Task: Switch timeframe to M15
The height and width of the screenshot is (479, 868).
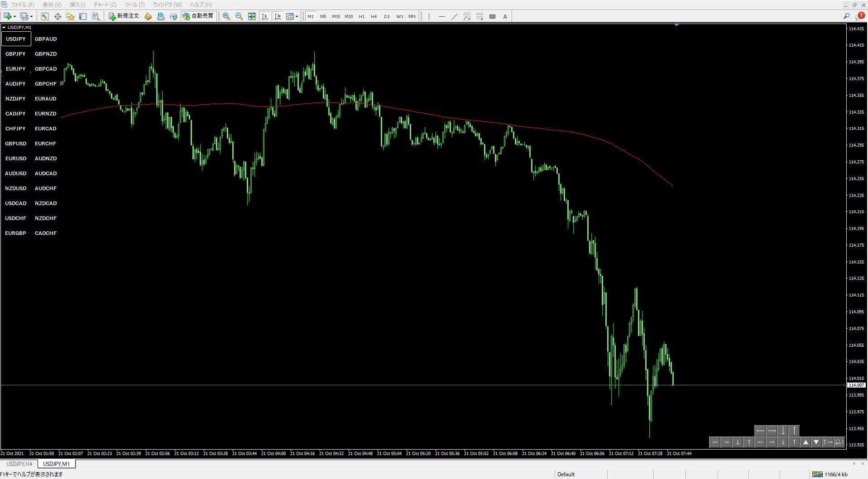Action: point(336,16)
